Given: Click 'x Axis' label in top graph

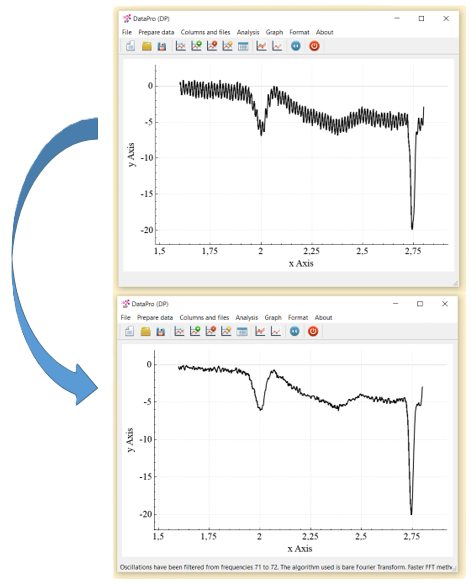Looking at the screenshot, I should pyautogui.click(x=301, y=263).
